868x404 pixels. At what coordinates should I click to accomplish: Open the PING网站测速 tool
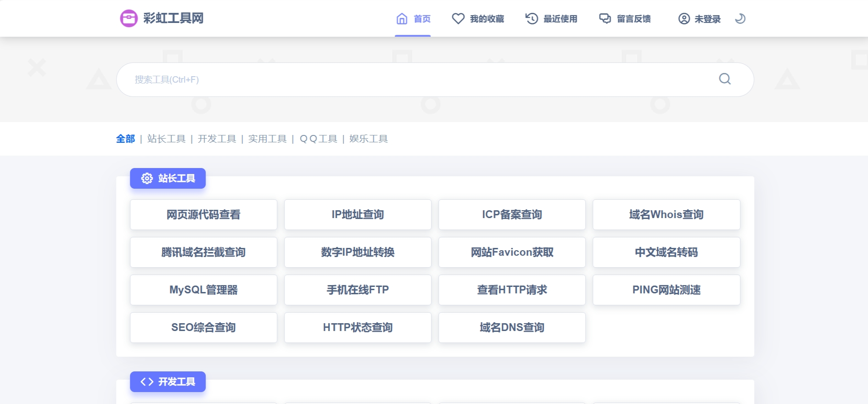(x=666, y=290)
